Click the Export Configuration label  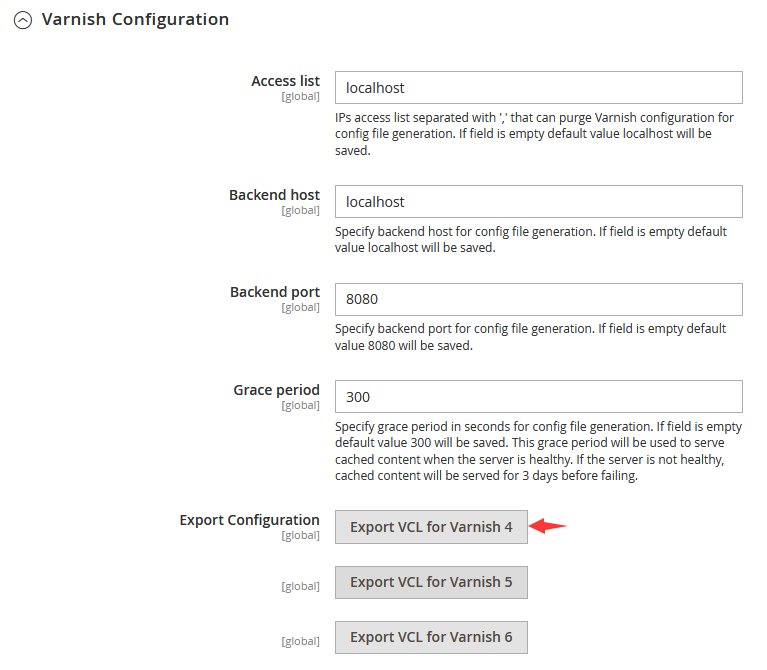tap(249, 520)
